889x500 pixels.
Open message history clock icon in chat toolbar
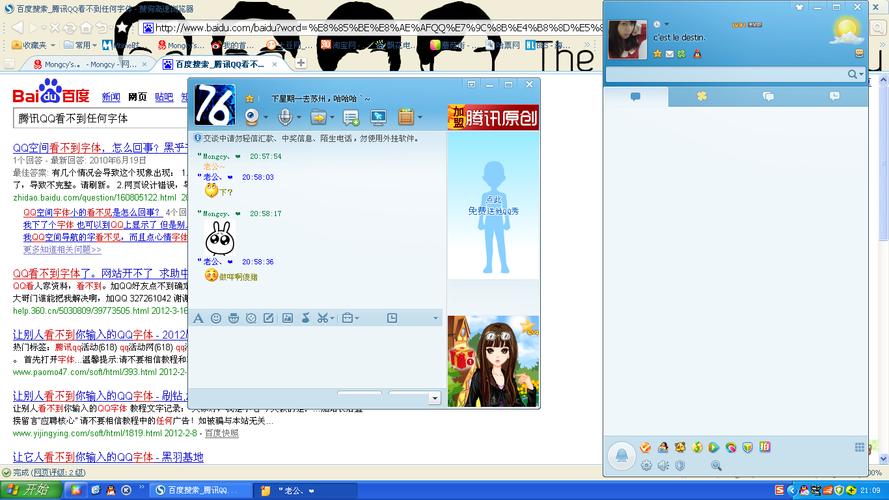click(x=392, y=319)
